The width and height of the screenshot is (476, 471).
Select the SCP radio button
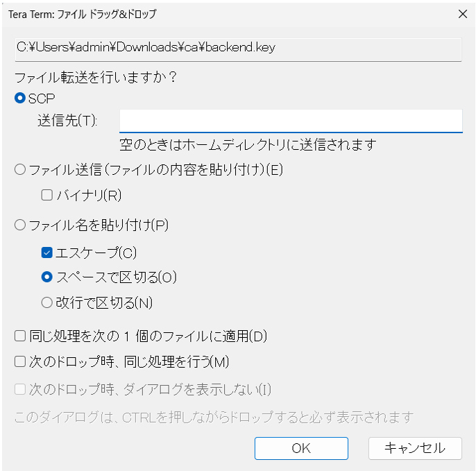tap(20, 99)
